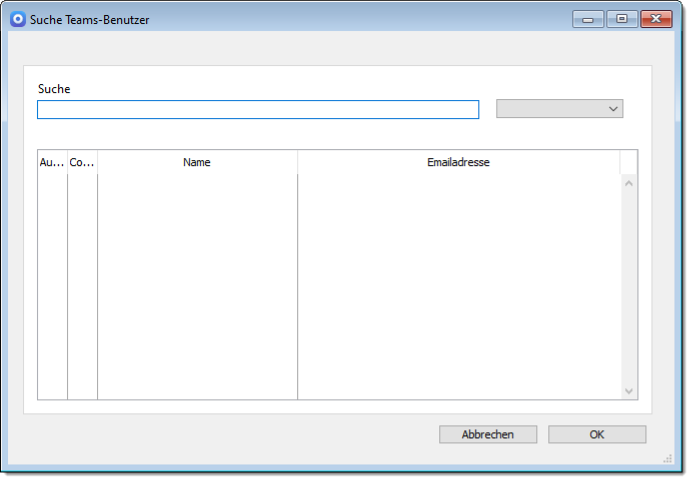The height and width of the screenshot is (480, 690).
Task: Click the app icon in the title bar
Action: coord(17,19)
